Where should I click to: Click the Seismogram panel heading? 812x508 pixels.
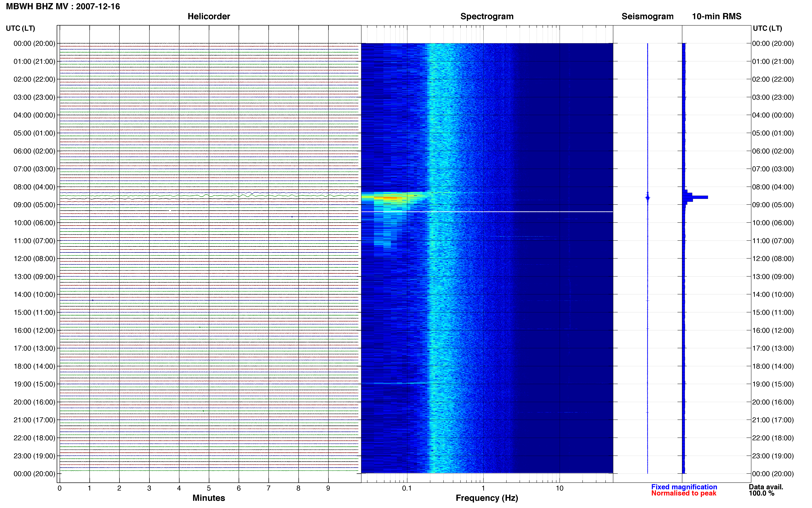tap(647, 16)
